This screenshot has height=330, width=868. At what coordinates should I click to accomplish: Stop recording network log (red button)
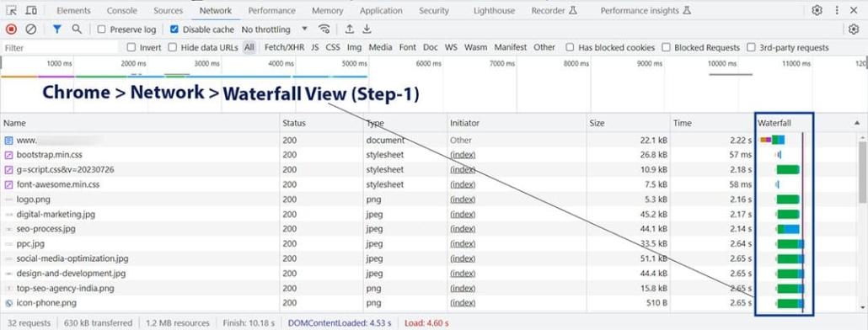pyautogui.click(x=11, y=29)
